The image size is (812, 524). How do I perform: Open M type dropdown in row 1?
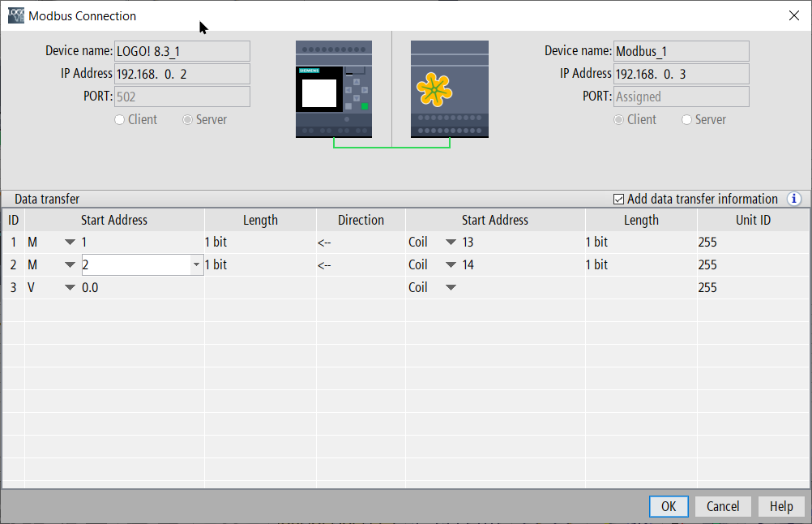click(70, 242)
